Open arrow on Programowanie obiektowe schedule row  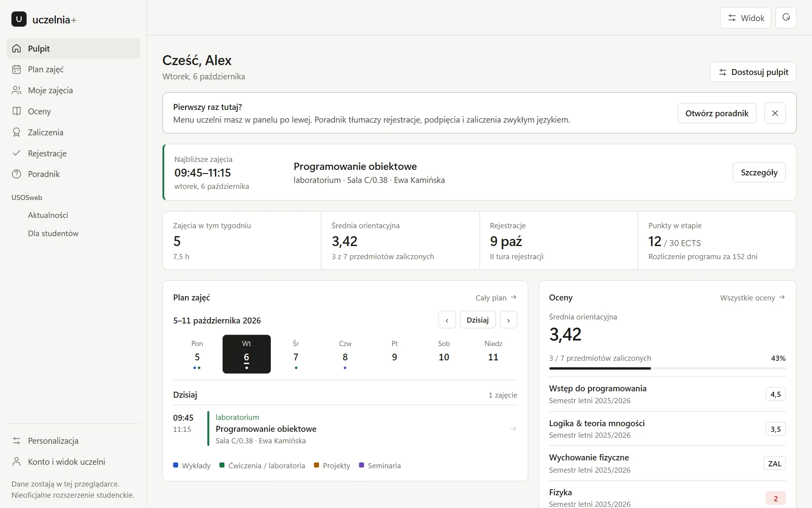[513, 429]
